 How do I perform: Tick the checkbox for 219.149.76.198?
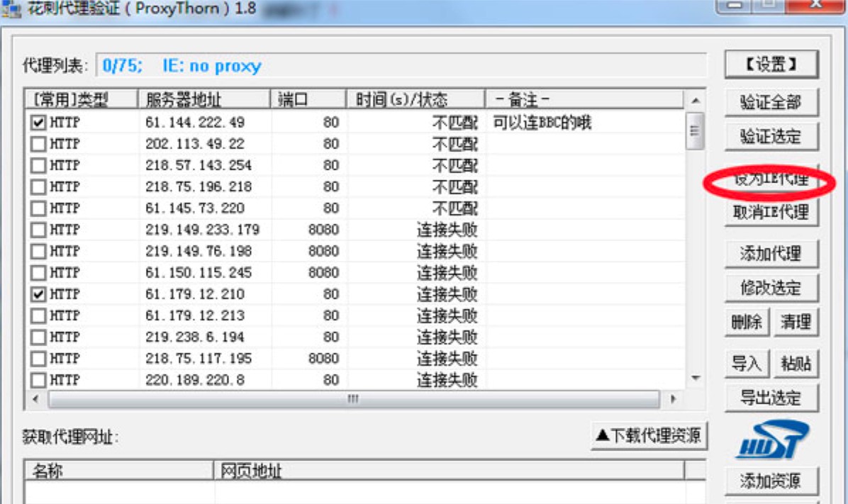pos(38,252)
